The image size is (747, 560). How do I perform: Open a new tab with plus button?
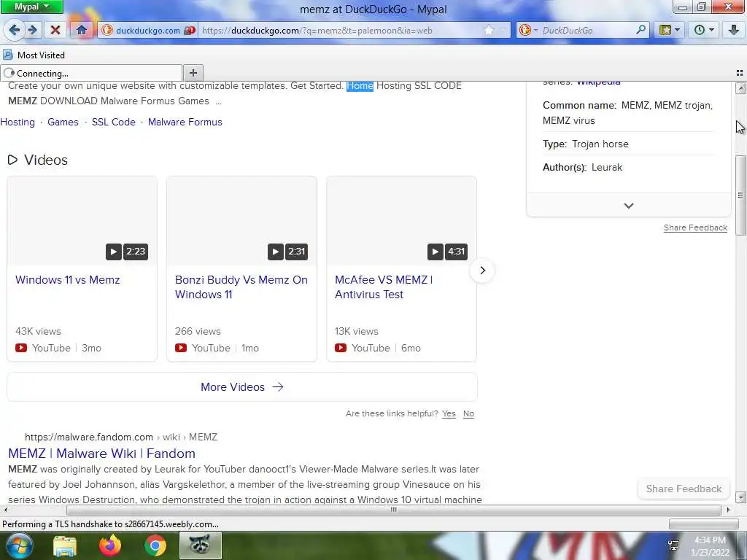(193, 73)
